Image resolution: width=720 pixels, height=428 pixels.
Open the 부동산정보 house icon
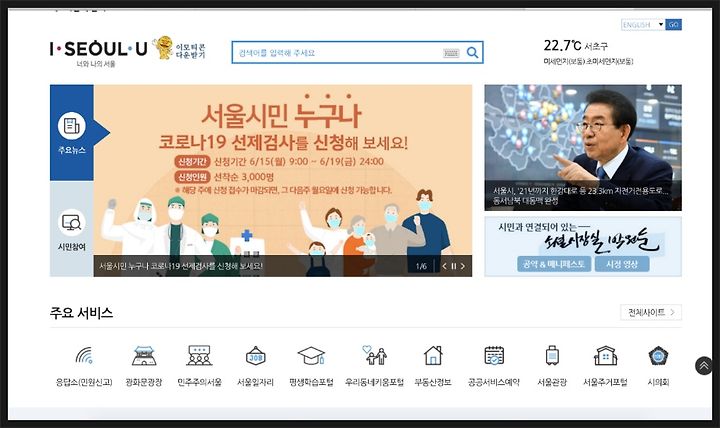coord(433,356)
